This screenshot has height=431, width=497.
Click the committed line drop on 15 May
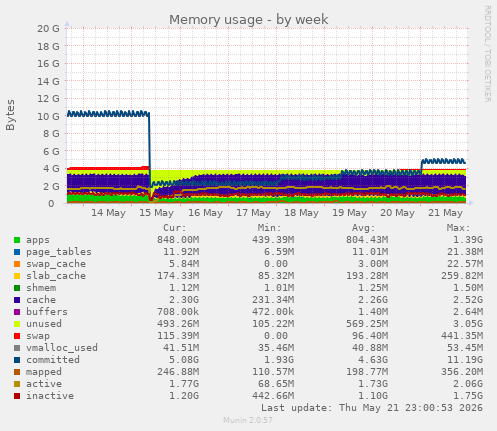(149, 150)
